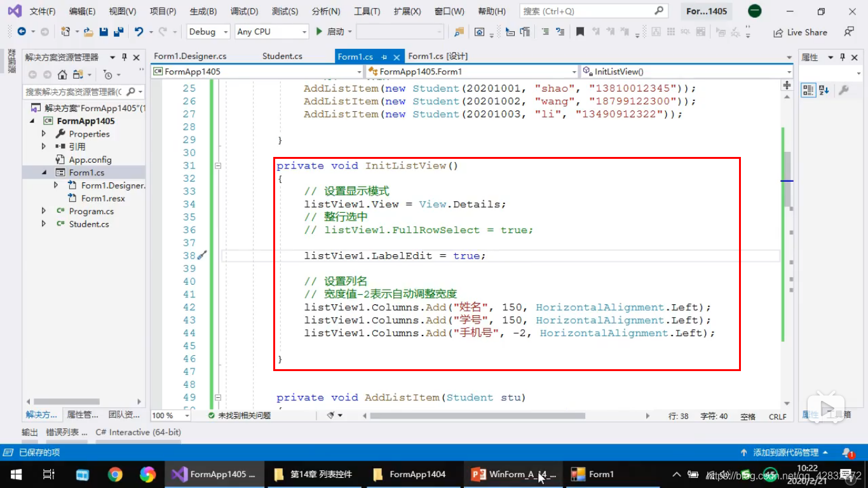Expand the Program.cs tree node
This screenshot has height=488, width=868.
pos(44,211)
